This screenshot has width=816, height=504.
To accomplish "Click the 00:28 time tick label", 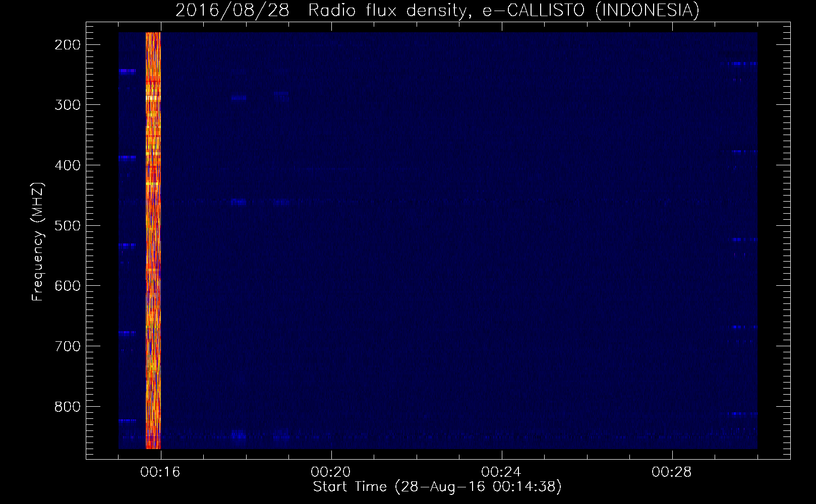I will pos(672,472).
